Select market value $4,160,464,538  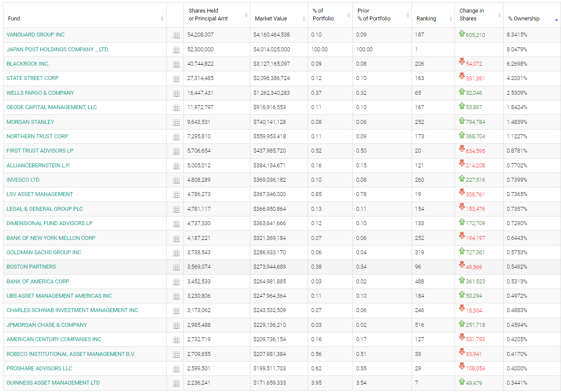[272, 35]
